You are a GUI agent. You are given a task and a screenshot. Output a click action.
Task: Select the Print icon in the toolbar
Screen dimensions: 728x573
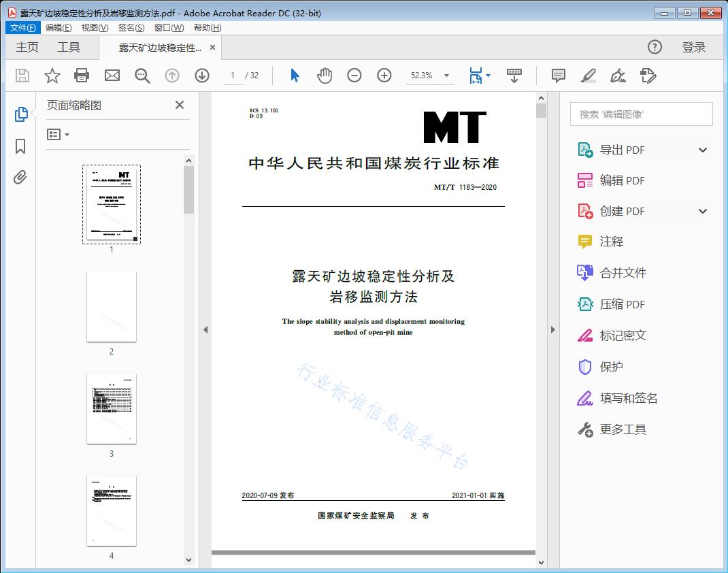82,76
